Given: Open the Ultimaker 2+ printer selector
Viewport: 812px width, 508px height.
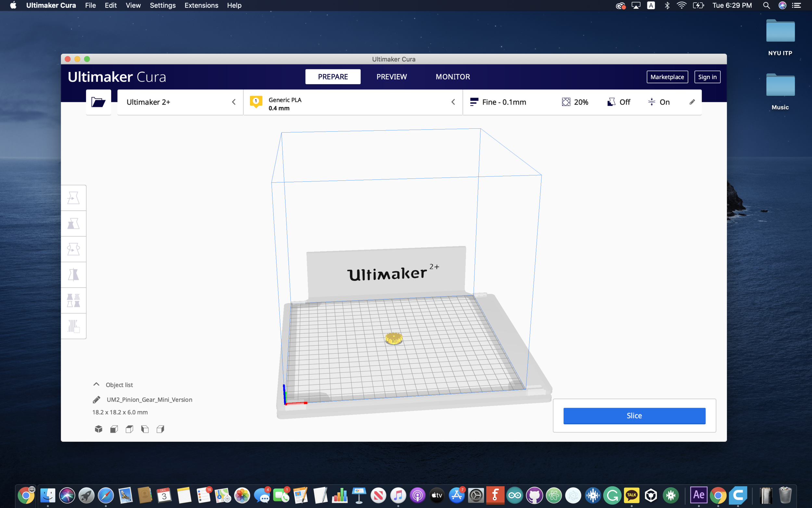Looking at the screenshot, I should point(180,102).
